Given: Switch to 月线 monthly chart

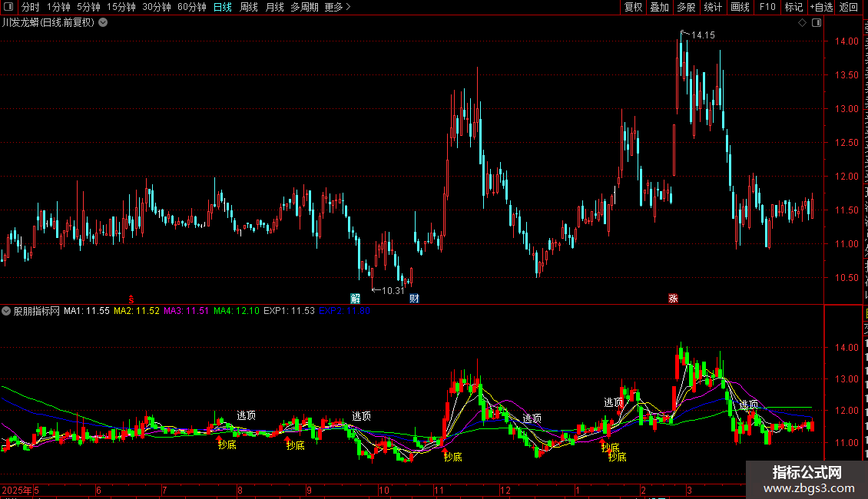Looking at the screenshot, I should click(x=274, y=7).
